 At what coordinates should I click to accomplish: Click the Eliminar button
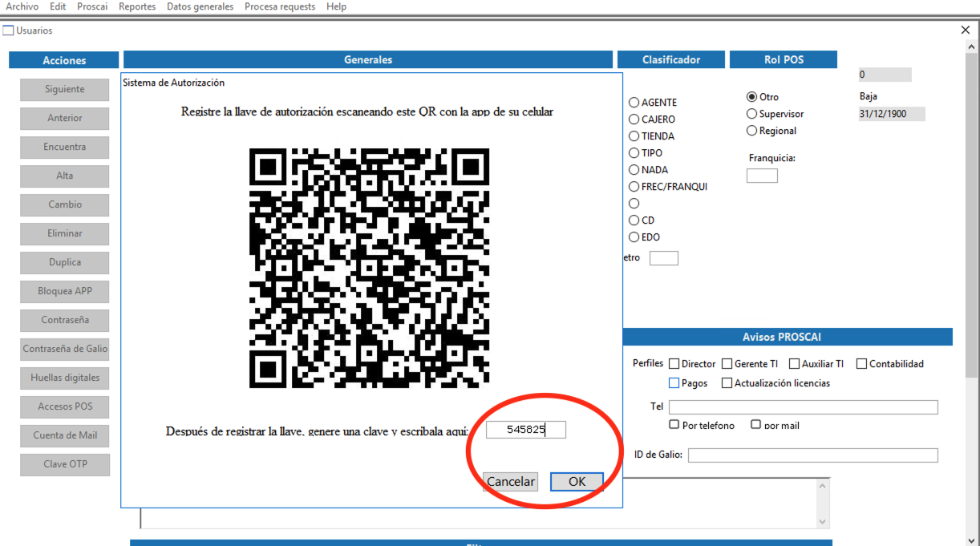point(65,233)
